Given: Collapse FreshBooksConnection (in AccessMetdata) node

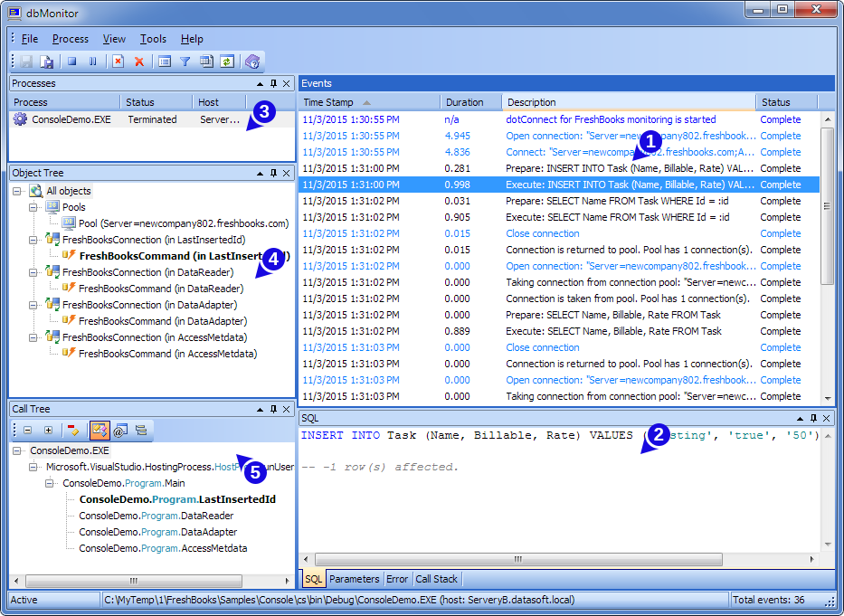Looking at the screenshot, I should [33, 337].
